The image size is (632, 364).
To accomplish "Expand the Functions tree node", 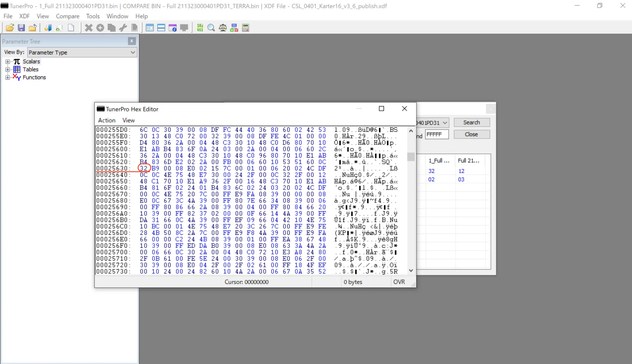I will click(8, 77).
